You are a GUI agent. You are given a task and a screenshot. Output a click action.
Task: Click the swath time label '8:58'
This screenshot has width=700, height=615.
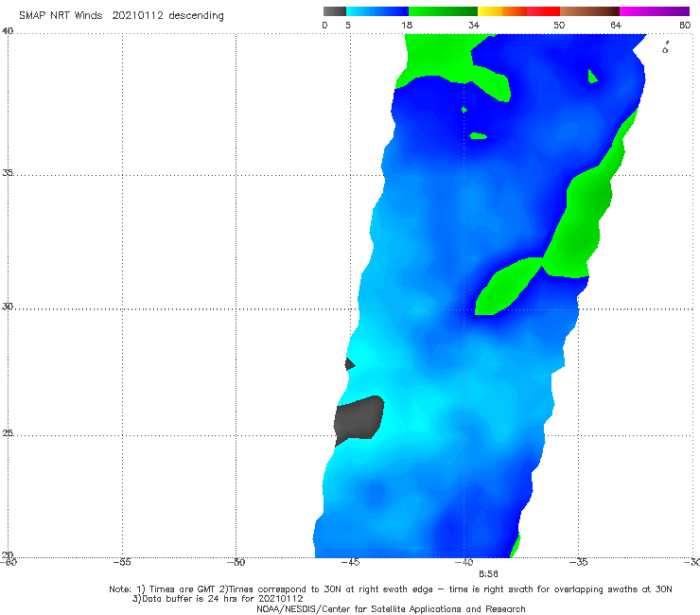pos(488,574)
